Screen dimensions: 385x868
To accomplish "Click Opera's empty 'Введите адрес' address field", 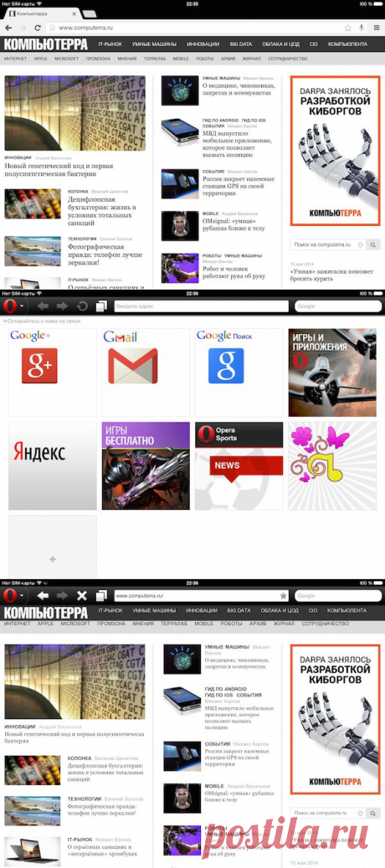I will [x=202, y=306].
